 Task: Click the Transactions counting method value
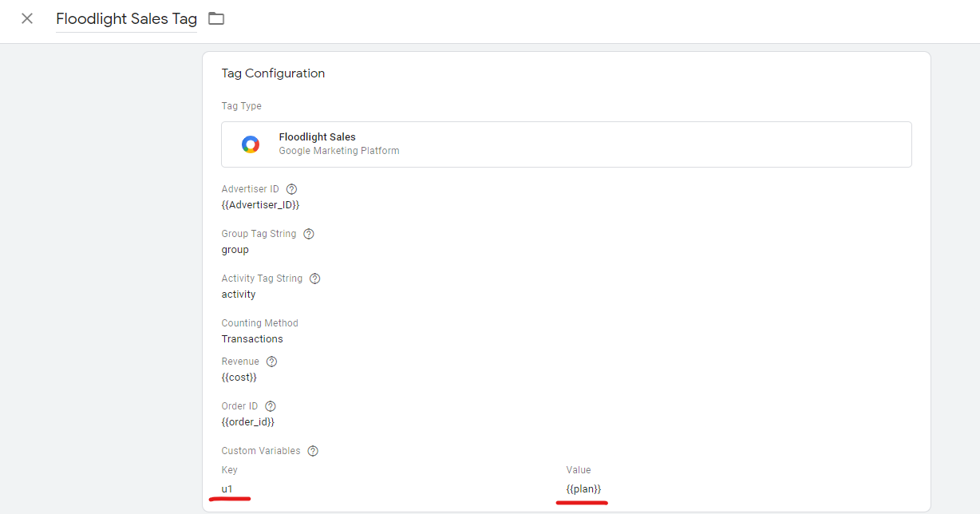pyautogui.click(x=252, y=339)
